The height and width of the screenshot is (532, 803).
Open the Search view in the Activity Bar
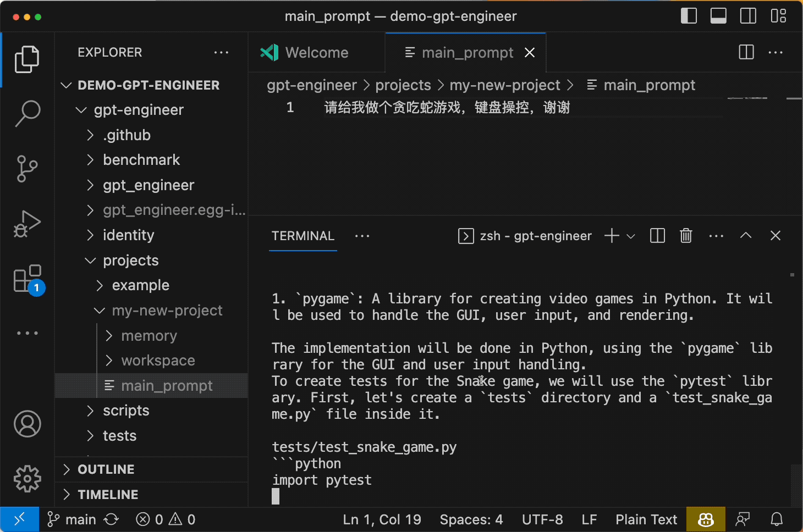(27, 113)
